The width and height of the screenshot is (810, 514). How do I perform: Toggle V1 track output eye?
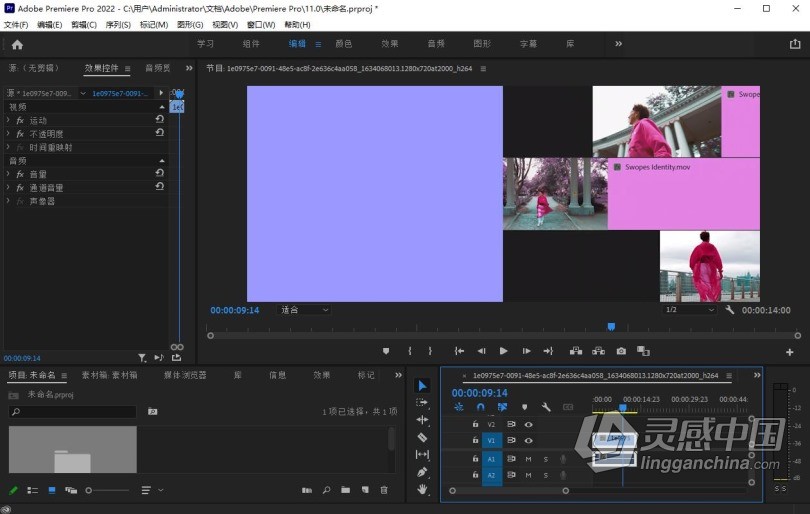528,441
